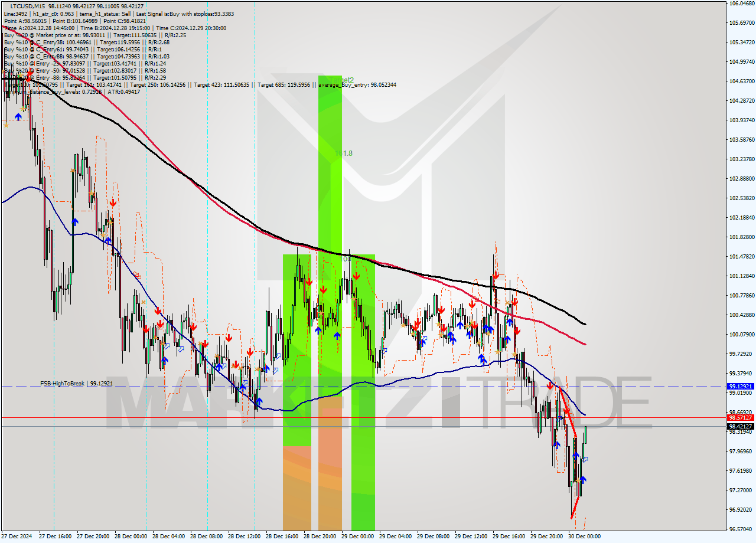Click the 'FSB-HighToBreak | 99.12921' line label

pyautogui.click(x=76, y=384)
